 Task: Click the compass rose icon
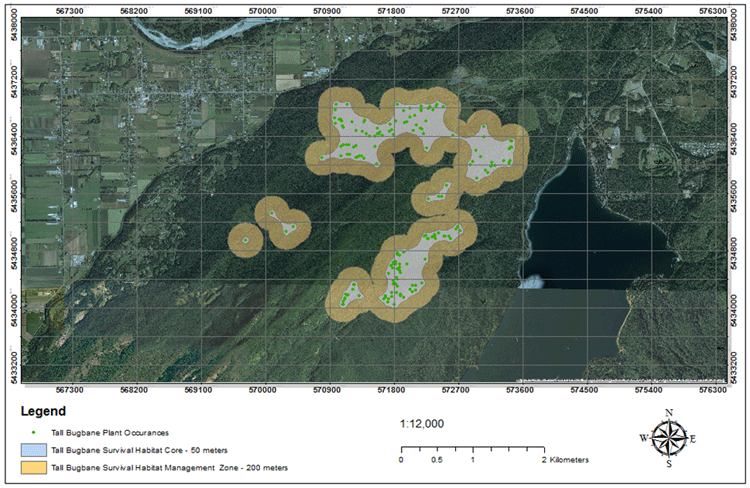pyautogui.click(x=669, y=437)
